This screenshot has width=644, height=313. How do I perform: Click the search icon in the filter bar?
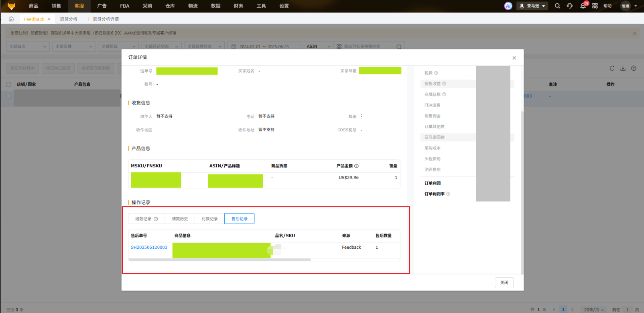[399, 47]
